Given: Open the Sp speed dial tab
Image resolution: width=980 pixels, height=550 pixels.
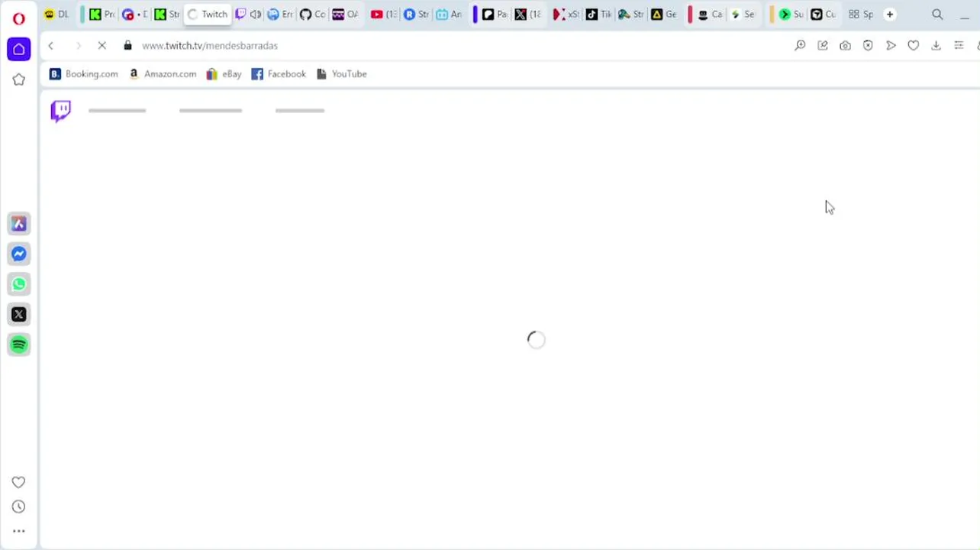Looking at the screenshot, I should point(861,15).
